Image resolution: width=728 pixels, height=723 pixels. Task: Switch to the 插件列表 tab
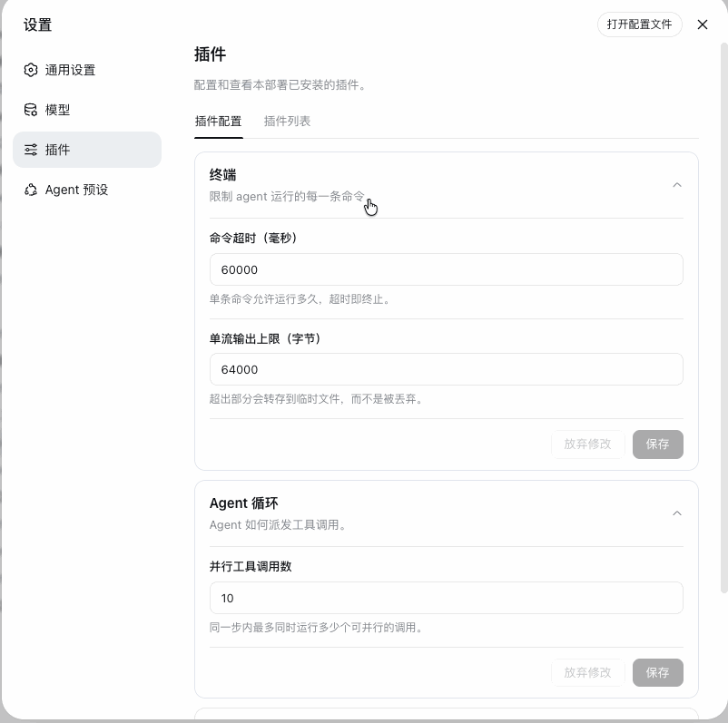pyautogui.click(x=287, y=122)
